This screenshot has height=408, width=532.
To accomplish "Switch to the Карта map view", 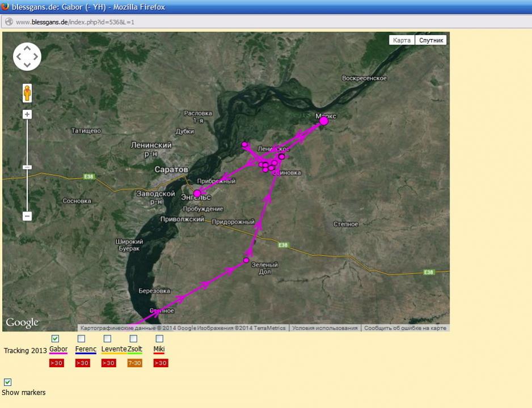I will 402,40.
